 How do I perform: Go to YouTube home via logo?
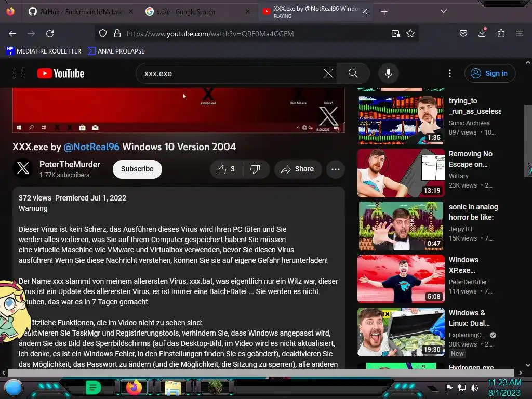61,73
